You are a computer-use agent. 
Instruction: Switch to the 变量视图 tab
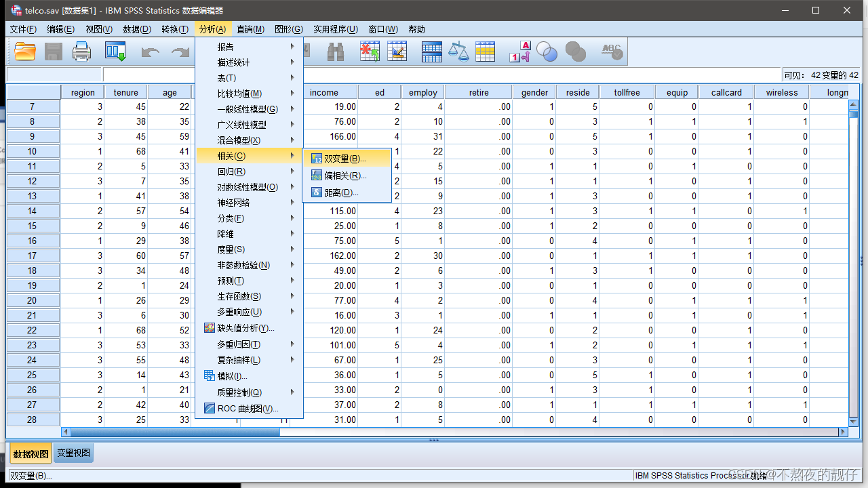(x=73, y=453)
